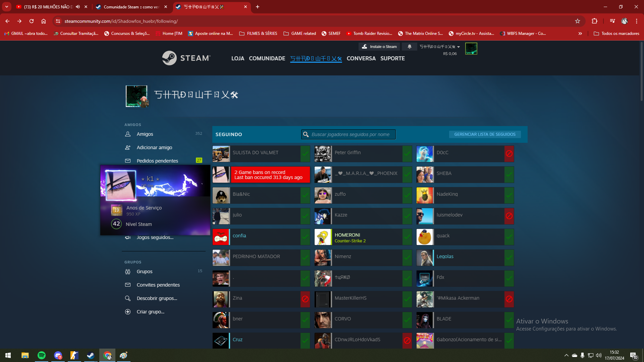Click the Descobrir grupos magnifier icon

(128, 298)
